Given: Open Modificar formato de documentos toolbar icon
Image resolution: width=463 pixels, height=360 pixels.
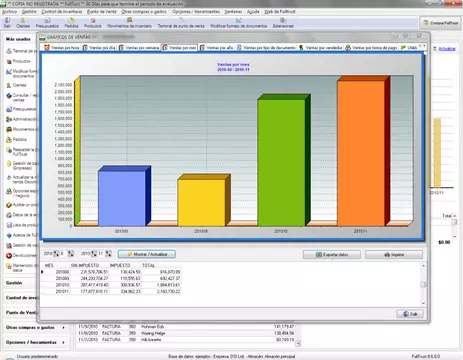Looking at the screenshot, I should point(238,23).
